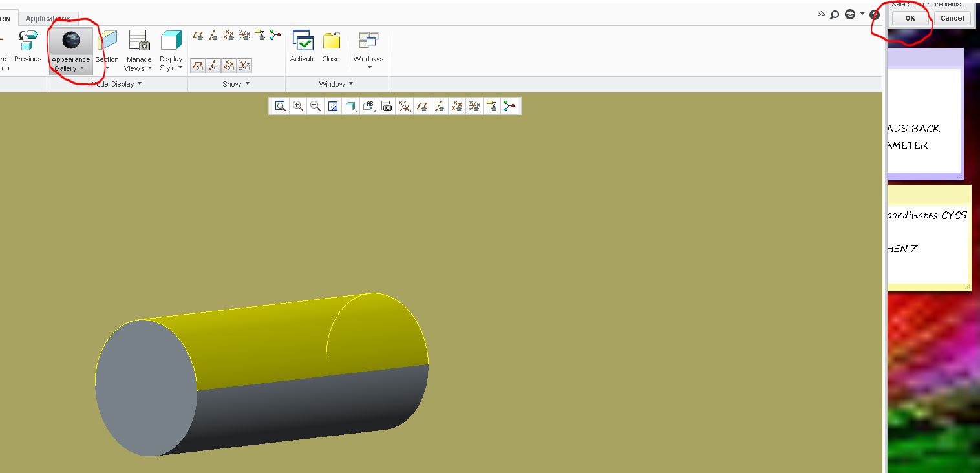
Task: Toggle plane tag display in ribbon
Action: 198,65
